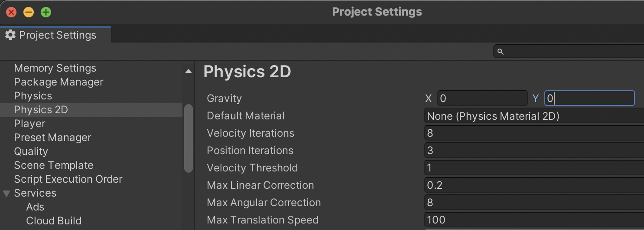
Task: Open Script Execution Order settings
Action: (68, 179)
